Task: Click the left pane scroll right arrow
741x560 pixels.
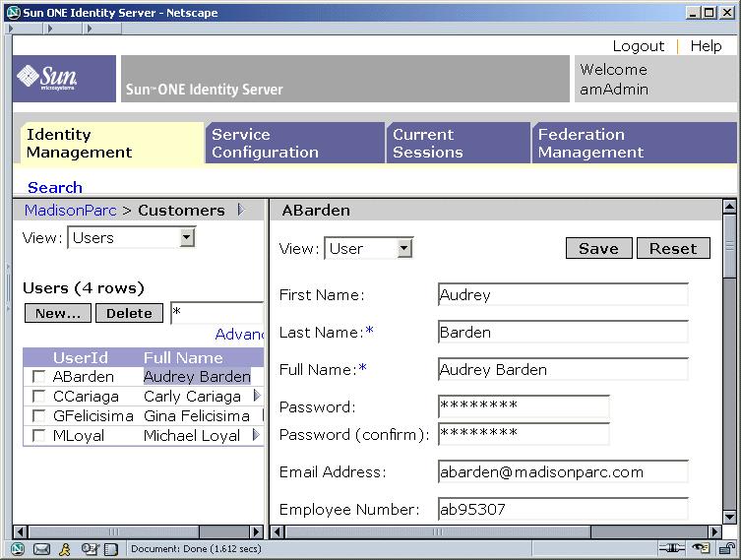Action: 256,531
